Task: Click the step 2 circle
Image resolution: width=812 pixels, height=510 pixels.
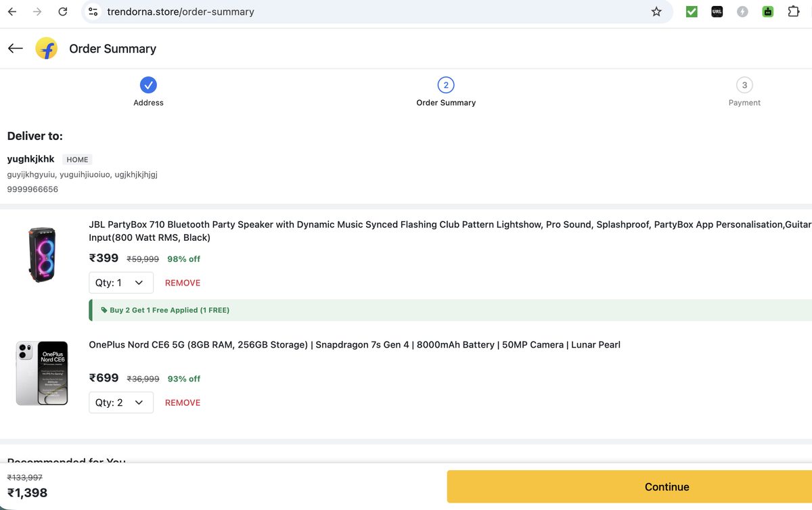Action: point(446,85)
